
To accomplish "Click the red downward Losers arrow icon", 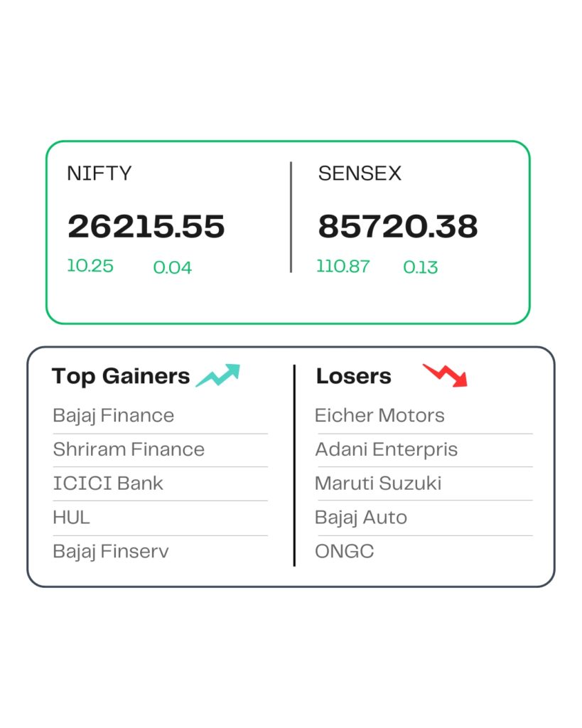I will 446,375.
